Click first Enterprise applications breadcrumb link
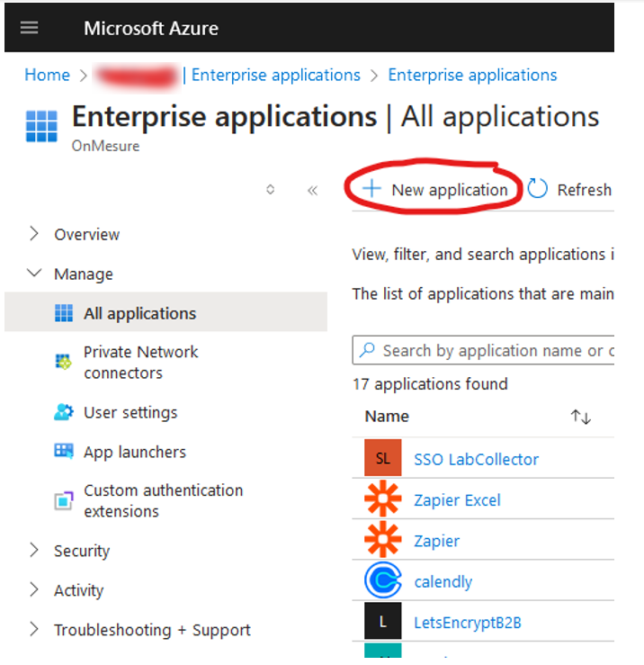 click(275, 75)
